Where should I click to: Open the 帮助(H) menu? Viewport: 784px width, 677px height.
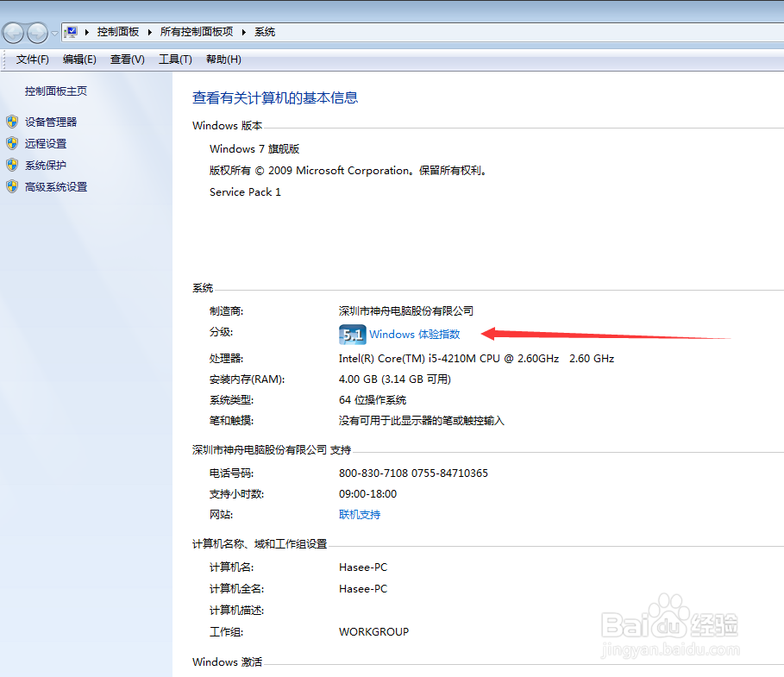tap(223, 60)
